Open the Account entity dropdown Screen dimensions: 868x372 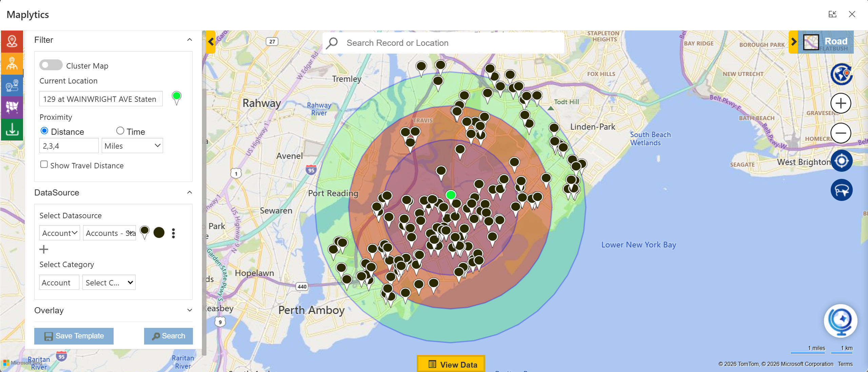click(60, 233)
